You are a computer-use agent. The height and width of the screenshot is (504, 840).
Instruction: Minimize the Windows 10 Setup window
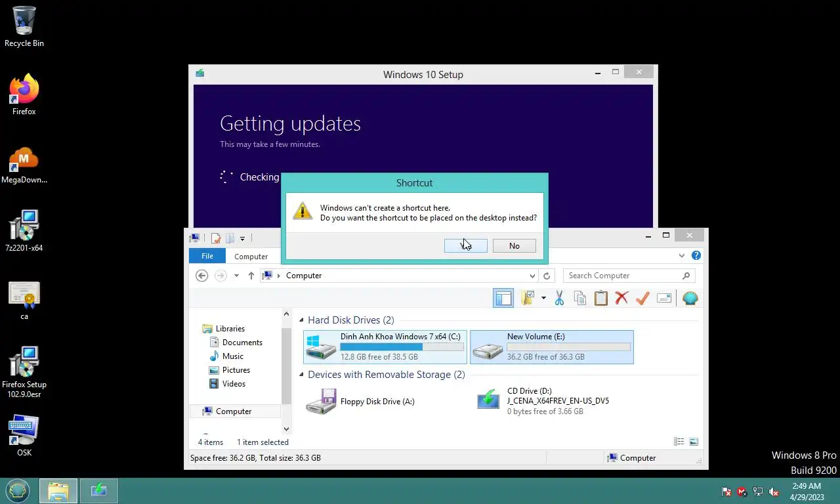point(598,73)
